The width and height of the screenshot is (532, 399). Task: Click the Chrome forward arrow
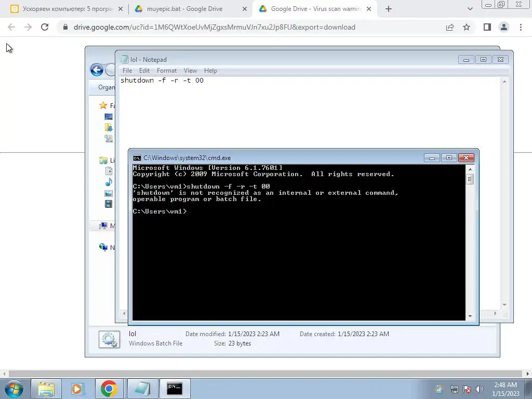click(28, 27)
